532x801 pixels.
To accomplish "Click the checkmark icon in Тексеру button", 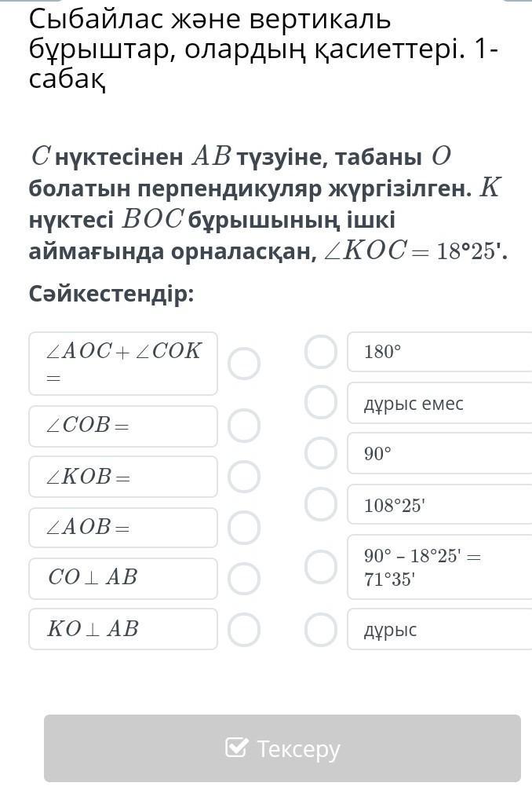I will point(237,748).
